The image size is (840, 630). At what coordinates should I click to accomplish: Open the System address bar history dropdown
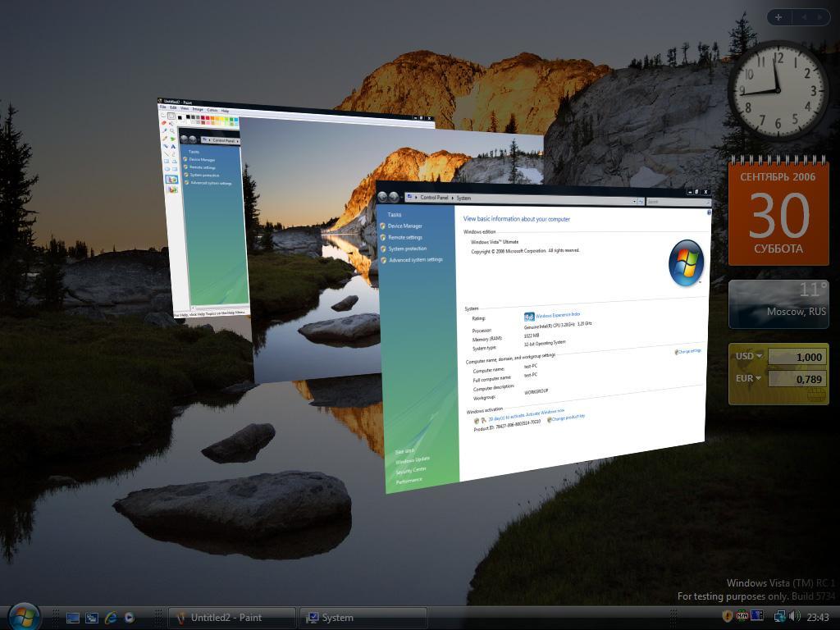pyautogui.click(x=634, y=202)
